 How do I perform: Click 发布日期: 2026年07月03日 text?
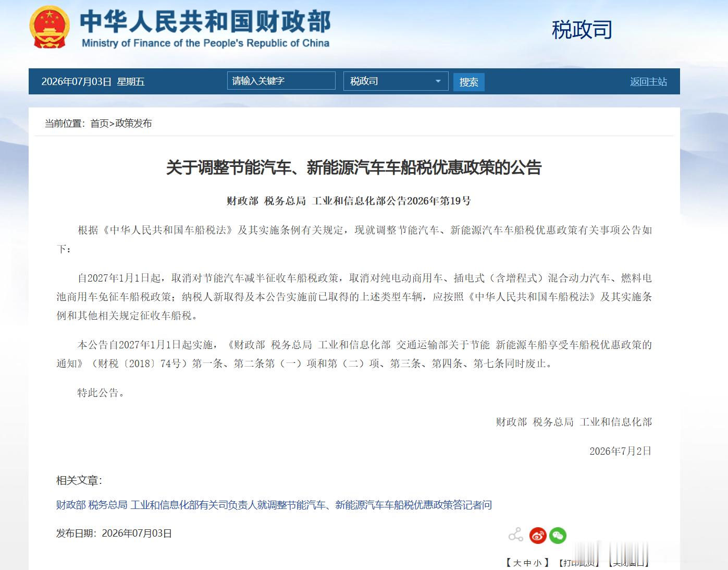point(114,533)
